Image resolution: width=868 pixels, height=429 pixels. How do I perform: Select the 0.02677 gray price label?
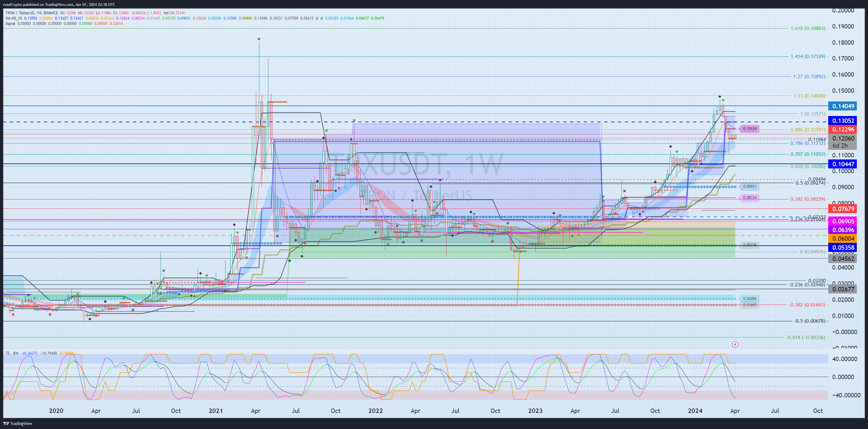click(x=843, y=289)
